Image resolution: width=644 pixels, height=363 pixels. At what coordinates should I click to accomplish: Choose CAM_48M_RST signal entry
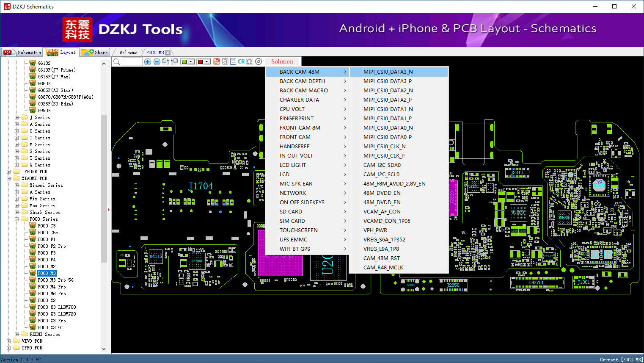coord(399,258)
